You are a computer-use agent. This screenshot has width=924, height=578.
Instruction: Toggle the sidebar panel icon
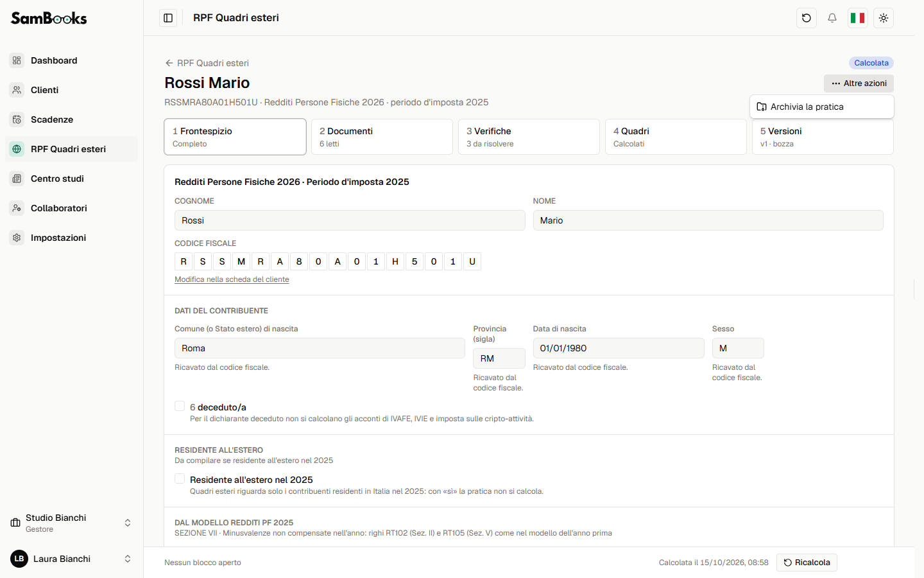point(168,18)
